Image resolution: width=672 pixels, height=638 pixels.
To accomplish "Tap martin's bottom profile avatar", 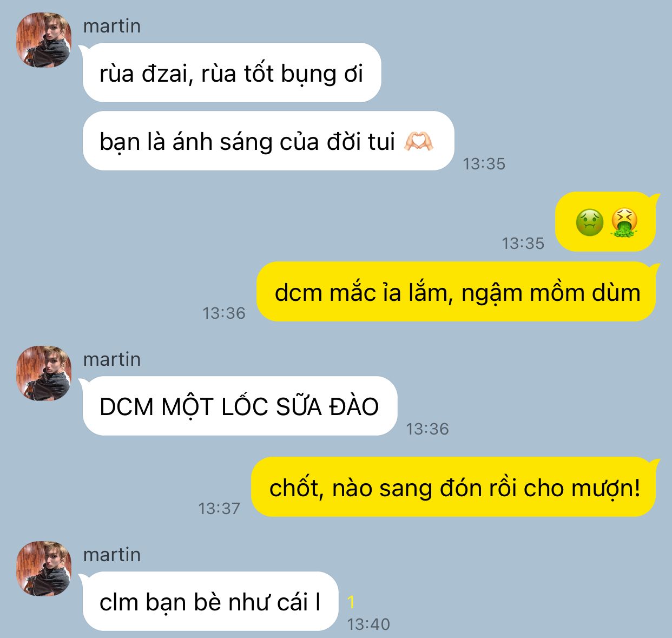I will pyautogui.click(x=44, y=569).
